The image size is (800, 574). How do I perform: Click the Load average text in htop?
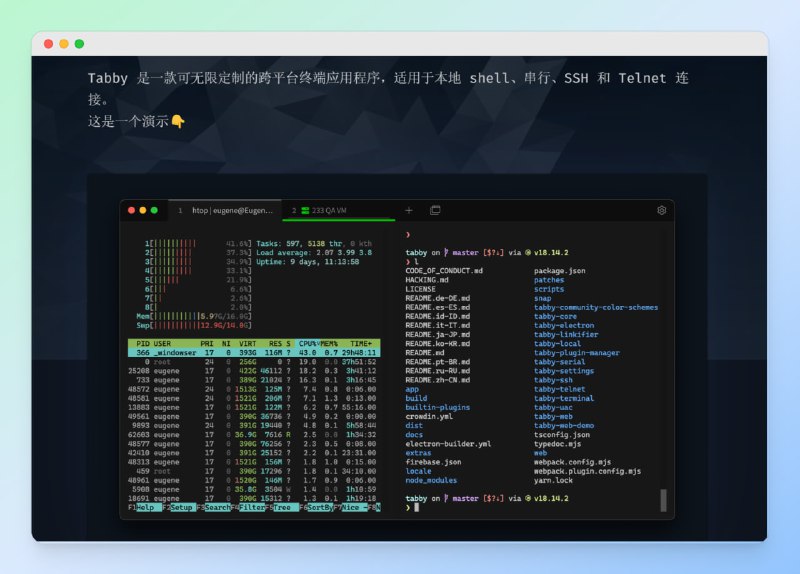click(x=314, y=253)
